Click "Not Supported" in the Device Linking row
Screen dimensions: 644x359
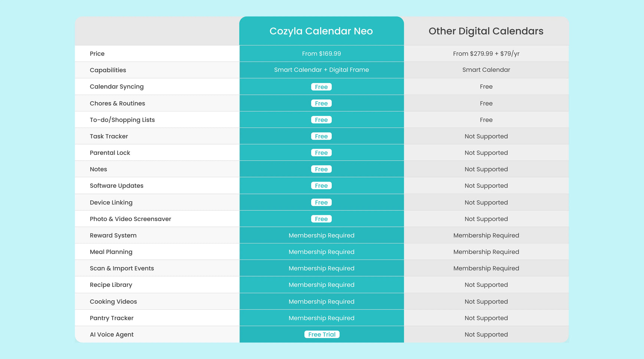(x=486, y=202)
